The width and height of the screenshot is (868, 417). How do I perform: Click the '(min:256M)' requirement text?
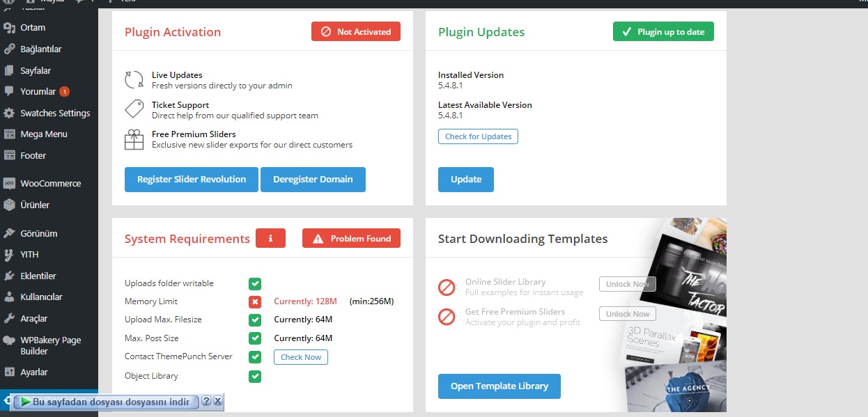pyautogui.click(x=371, y=301)
